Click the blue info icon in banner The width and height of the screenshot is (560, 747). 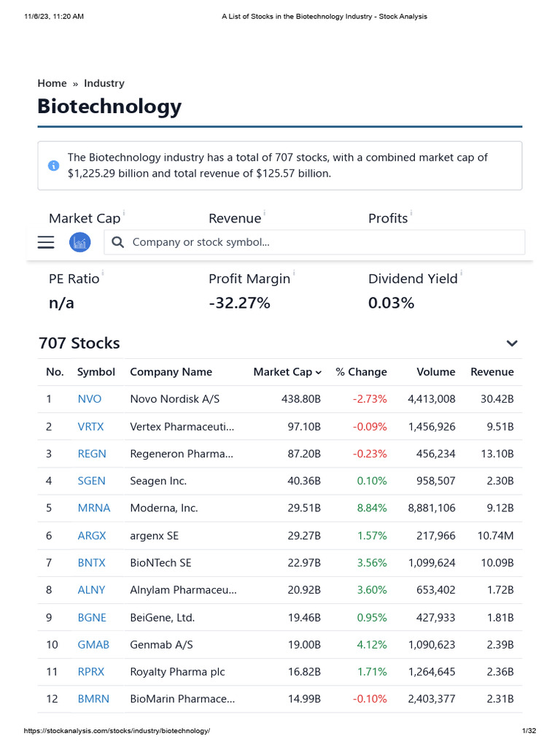tap(53, 166)
